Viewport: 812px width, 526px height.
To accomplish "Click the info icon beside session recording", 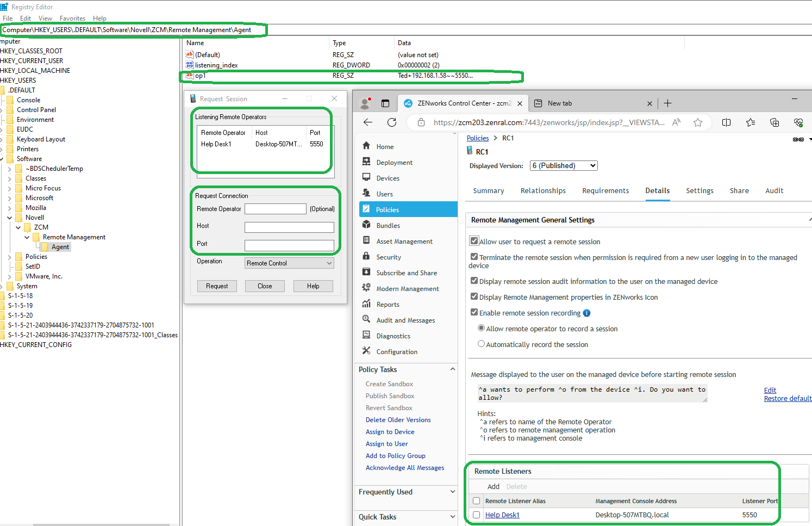I will coord(586,313).
